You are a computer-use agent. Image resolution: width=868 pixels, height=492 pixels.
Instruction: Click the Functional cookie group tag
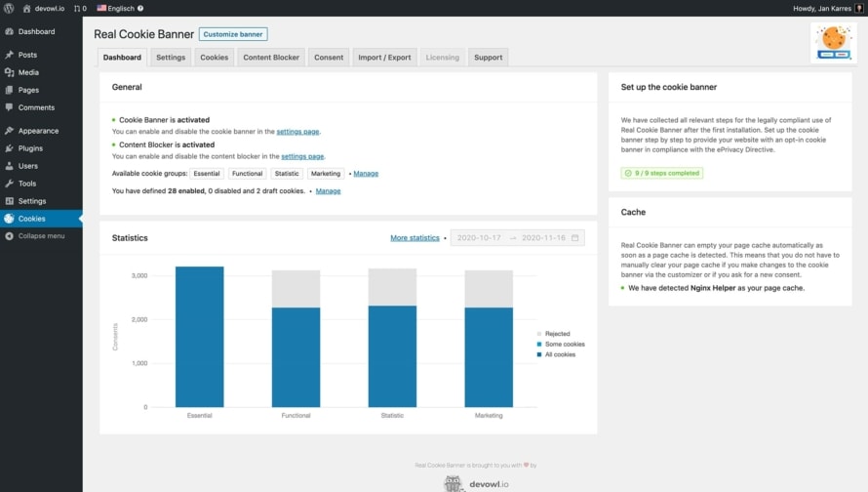(x=247, y=174)
